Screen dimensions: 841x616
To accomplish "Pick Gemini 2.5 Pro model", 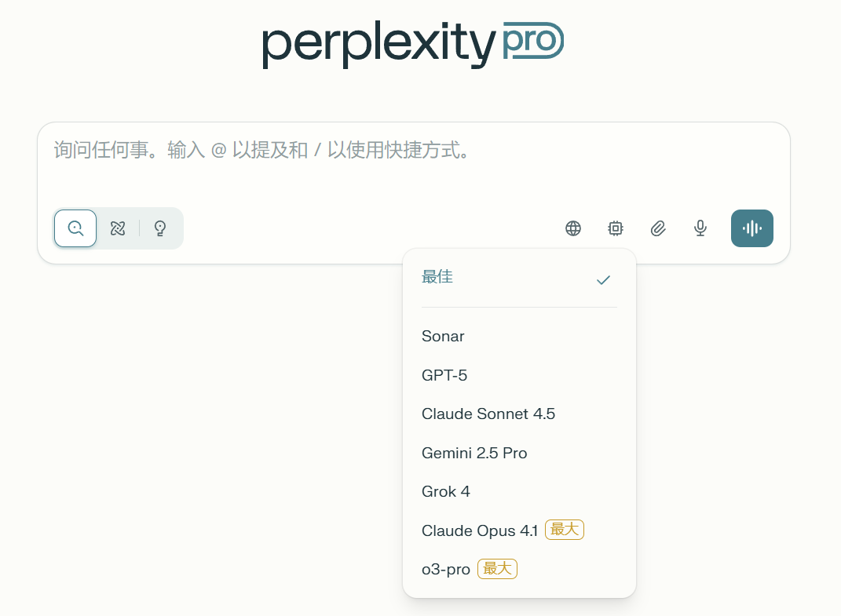I will (474, 453).
